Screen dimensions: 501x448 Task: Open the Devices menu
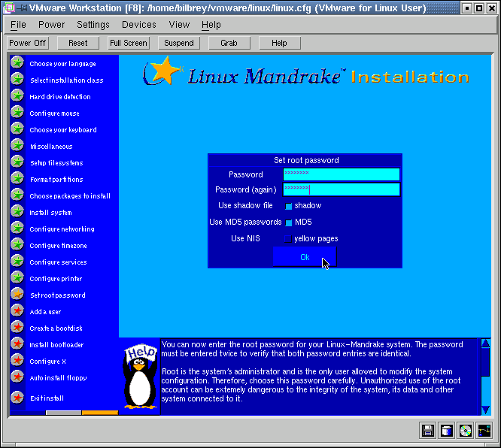pyautogui.click(x=139, y=25)
